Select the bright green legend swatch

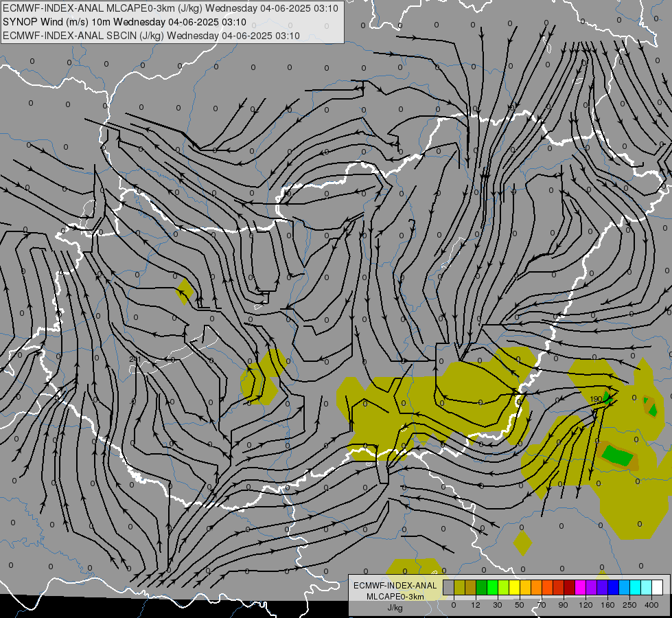point(493,587)
